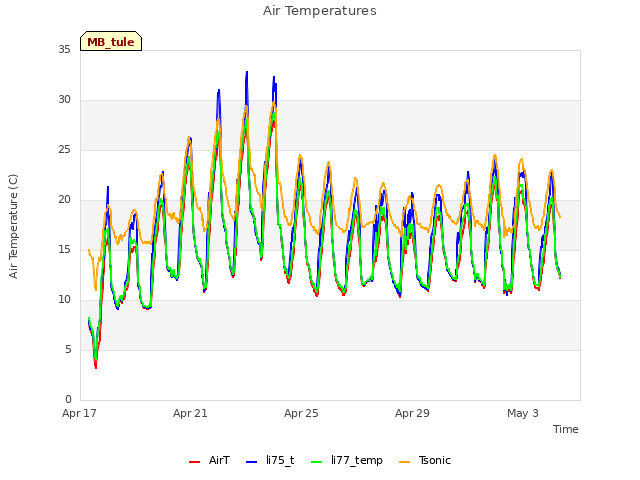Viewport: 640px width, 480px height.
Task: Click the Apr 17 x-axis label
Action: click(79, 413)
